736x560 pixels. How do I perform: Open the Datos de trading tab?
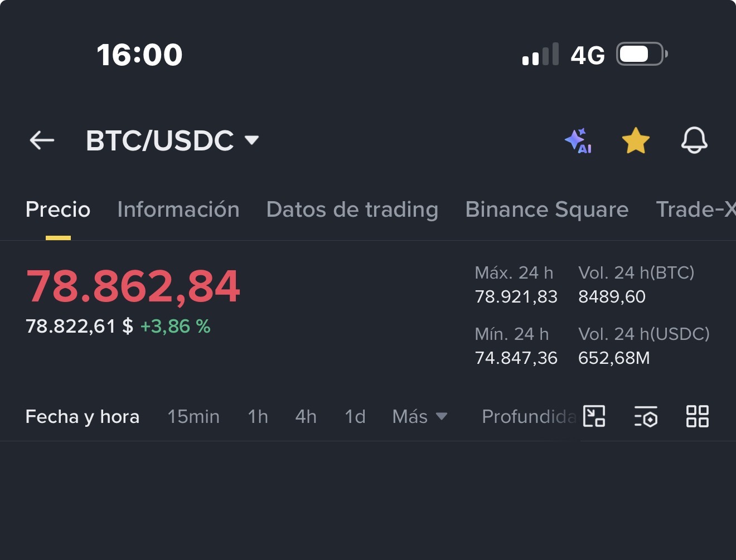pyautogui.click(x=352, y=210)
